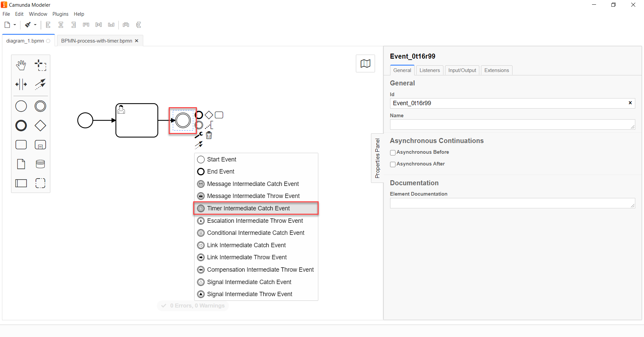Choose End Event from popup
This screenshot has height=337, width=644.
(256, 172)
